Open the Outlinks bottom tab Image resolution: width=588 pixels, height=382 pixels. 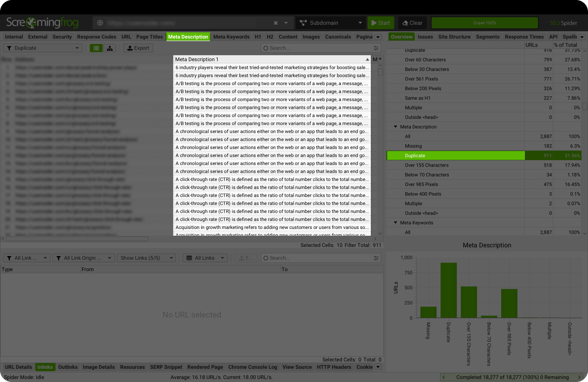point(68,367)
